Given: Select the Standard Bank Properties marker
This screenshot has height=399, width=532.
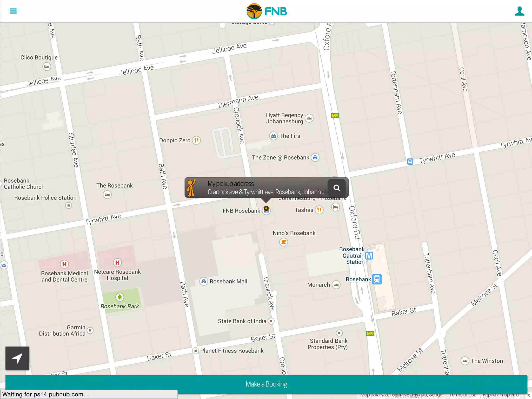Looking at the screenshot, I should tap(339, 333).
